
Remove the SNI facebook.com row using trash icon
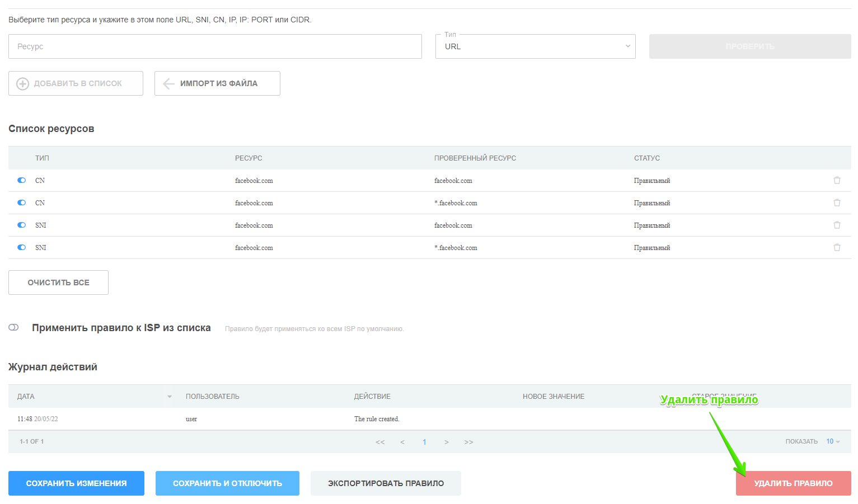pyautogui.click(x=837, y=225)
